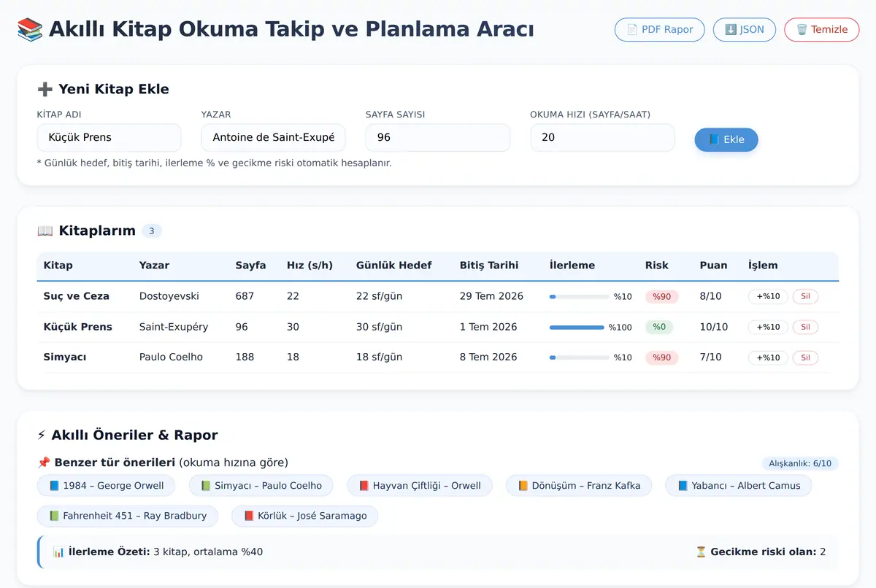This screenshot has width=876, height=588.
Task: Click the 29 Tem 2026 date cell
Action: [493, 297]
